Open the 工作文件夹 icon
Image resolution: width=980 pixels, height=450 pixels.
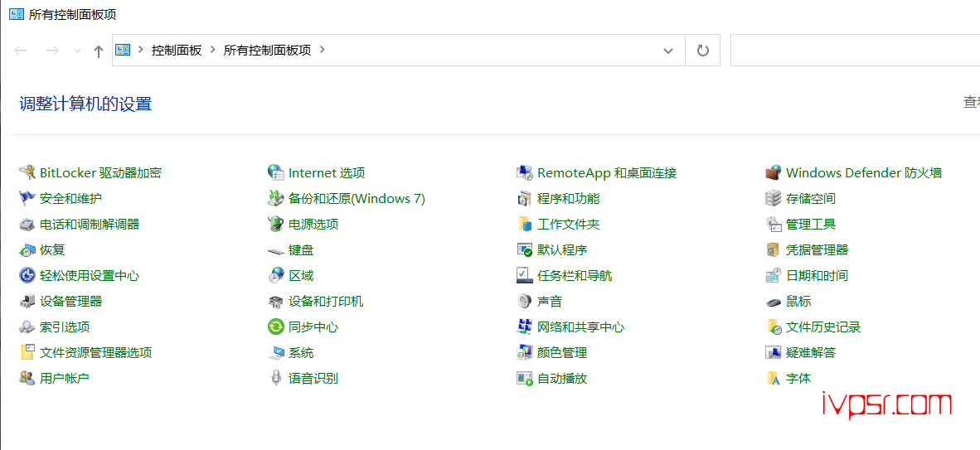(x=524, y=225)
